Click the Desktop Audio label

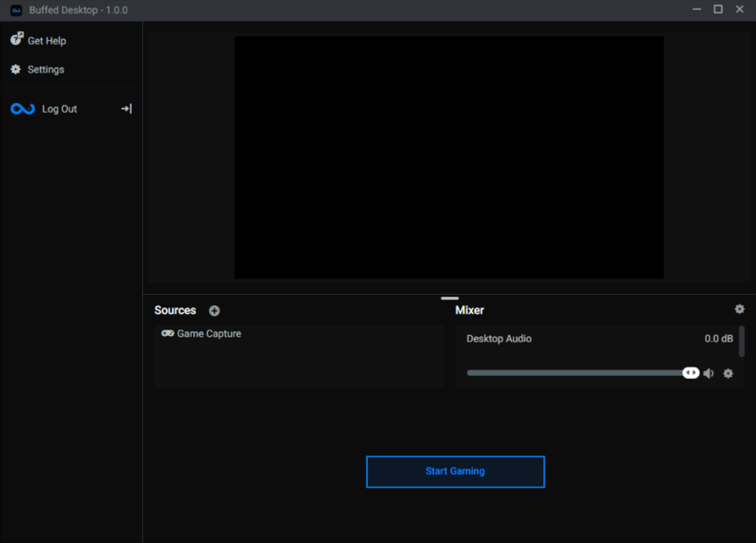pyautogui.click(x=499, y=338)
